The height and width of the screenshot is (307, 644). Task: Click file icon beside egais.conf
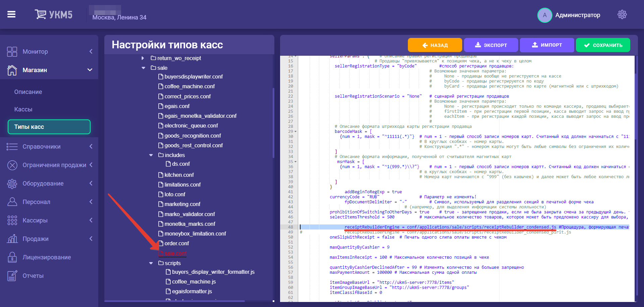(161, 106)
